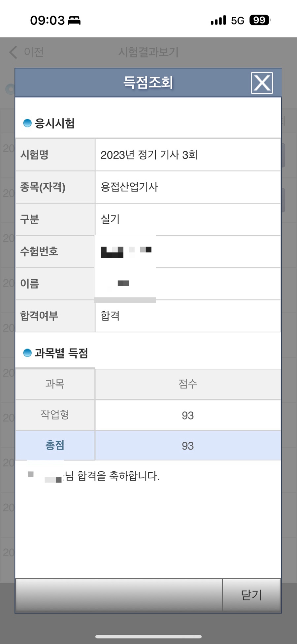Tap the cellular signal bars icon

(x=218, y=20)
